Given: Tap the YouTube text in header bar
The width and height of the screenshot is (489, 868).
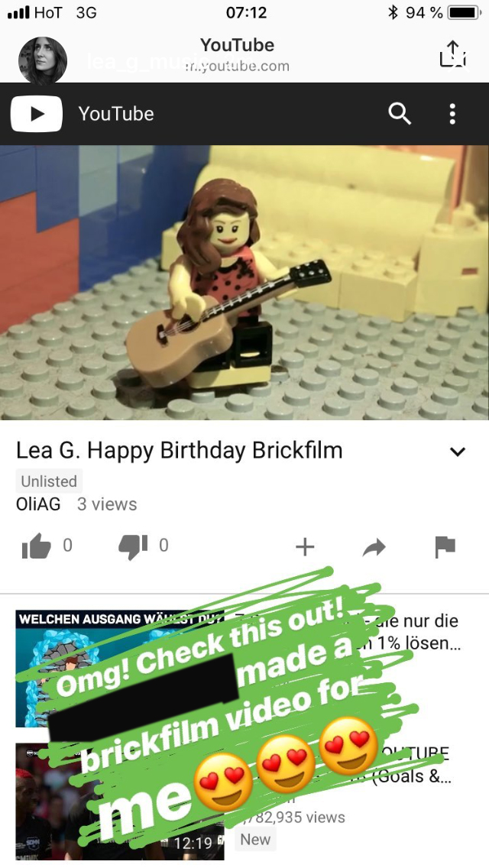Looking at the screenshot, I should tap(115, 114).
